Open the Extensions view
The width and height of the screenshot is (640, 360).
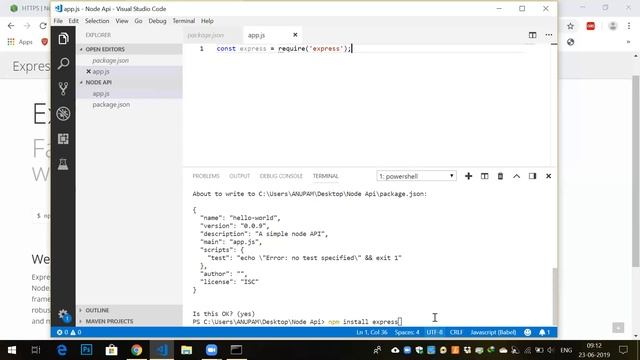tap(63, 139)
